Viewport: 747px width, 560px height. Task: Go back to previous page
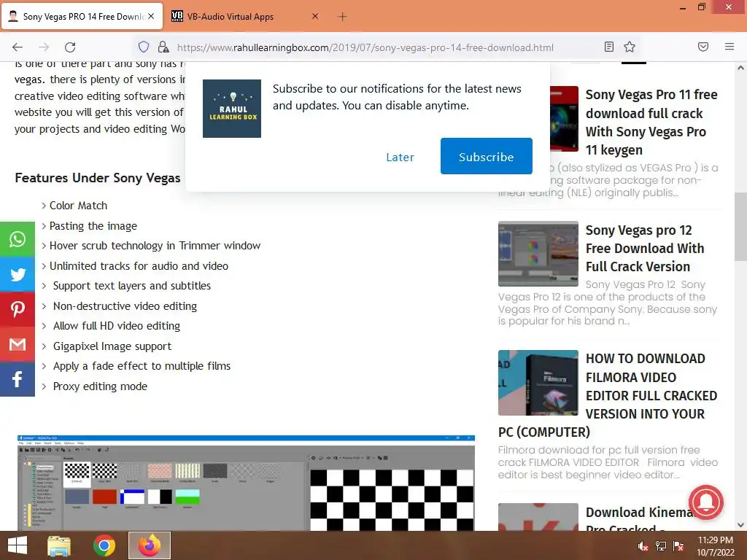18,47
